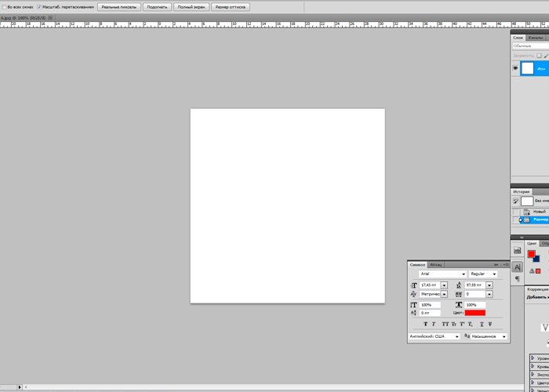The width and height of the screenshot is (549, 392).
Task: Apply Faux Bold in Character panel
Action: click(x=425, y=323)
